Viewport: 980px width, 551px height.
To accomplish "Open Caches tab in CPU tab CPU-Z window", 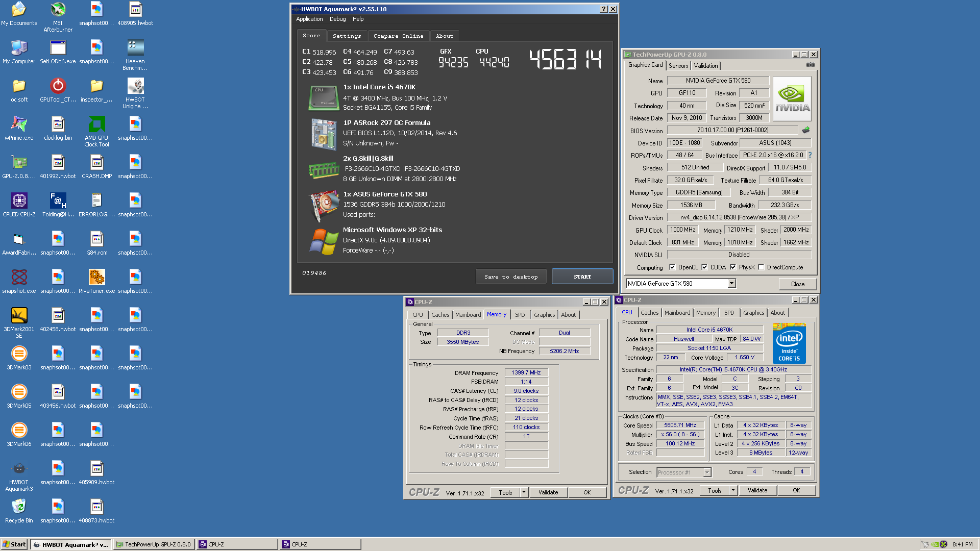I will point(649,313).
